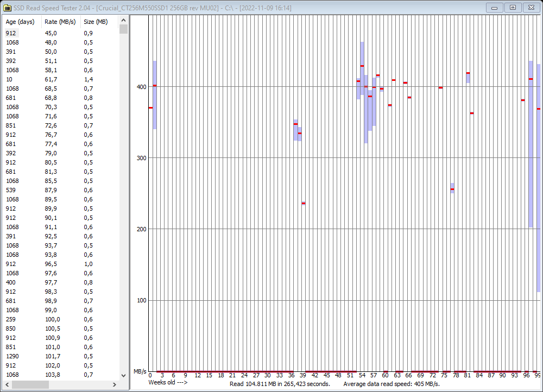The width and height of the screenshot is (543, 392).
Task: Select the row with rate 97,6
Action: point(61,273)
